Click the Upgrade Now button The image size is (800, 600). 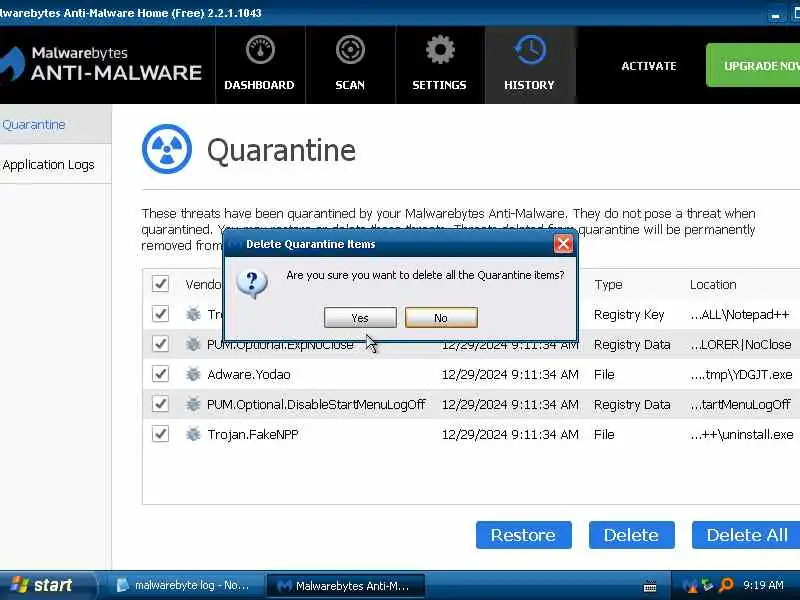pos(753,65)
